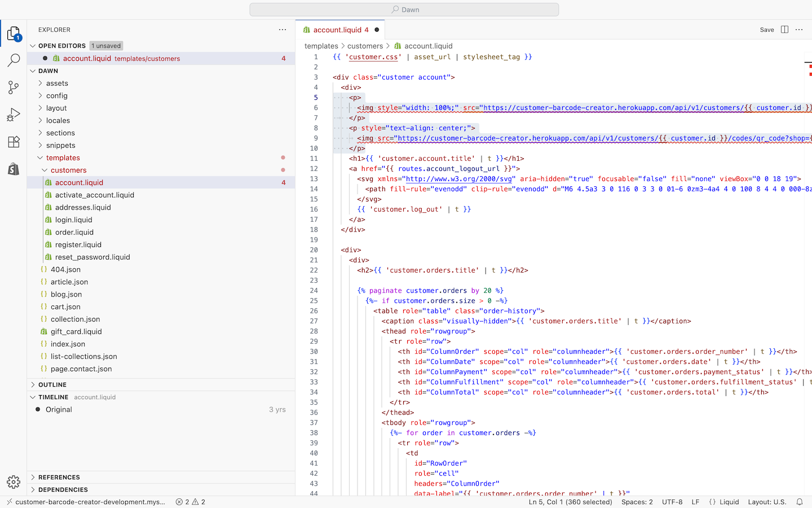This screenshot has height=508, width=812.
Task: Click the Save button
Action: pyautogui.click(x=766, y=30)
